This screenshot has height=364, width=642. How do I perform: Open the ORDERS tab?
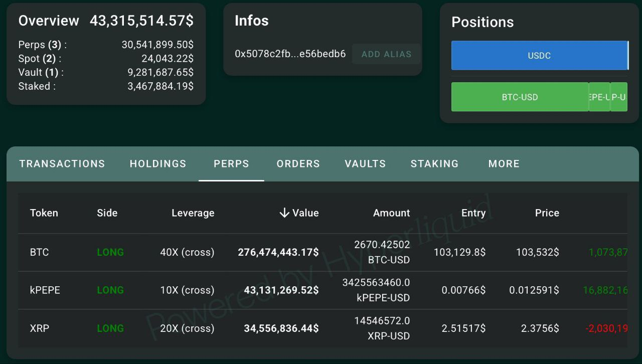point(298,164)
